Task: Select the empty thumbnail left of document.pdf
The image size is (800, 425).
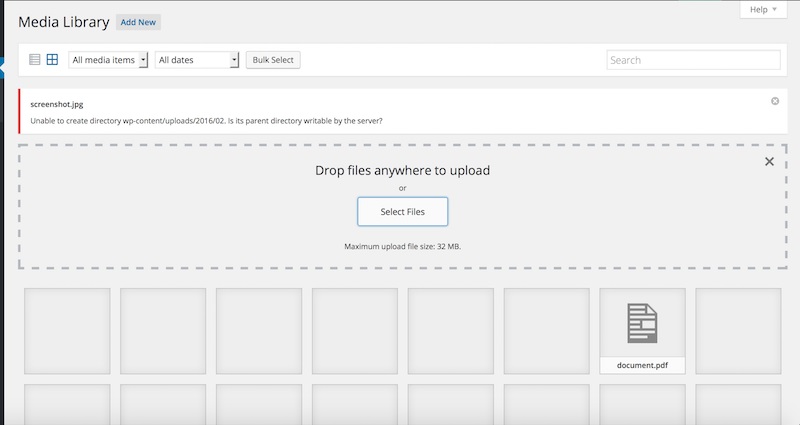Action: (x=546, y=331)
